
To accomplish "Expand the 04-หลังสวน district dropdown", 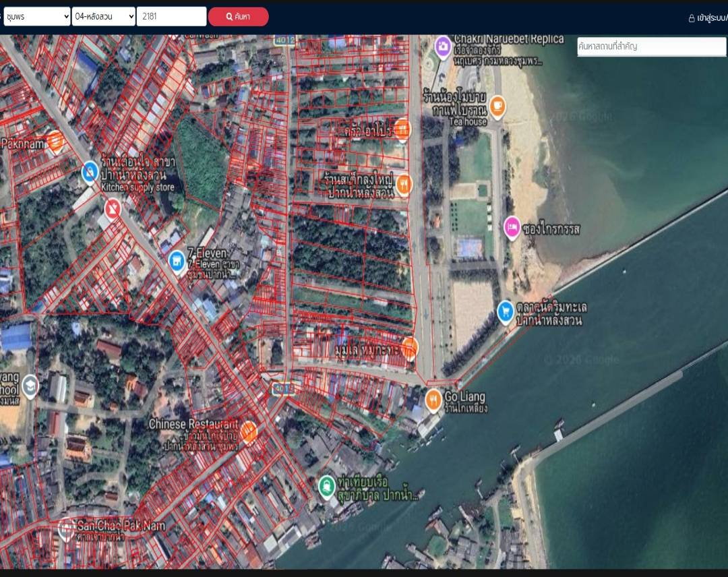I will [104, 17].
